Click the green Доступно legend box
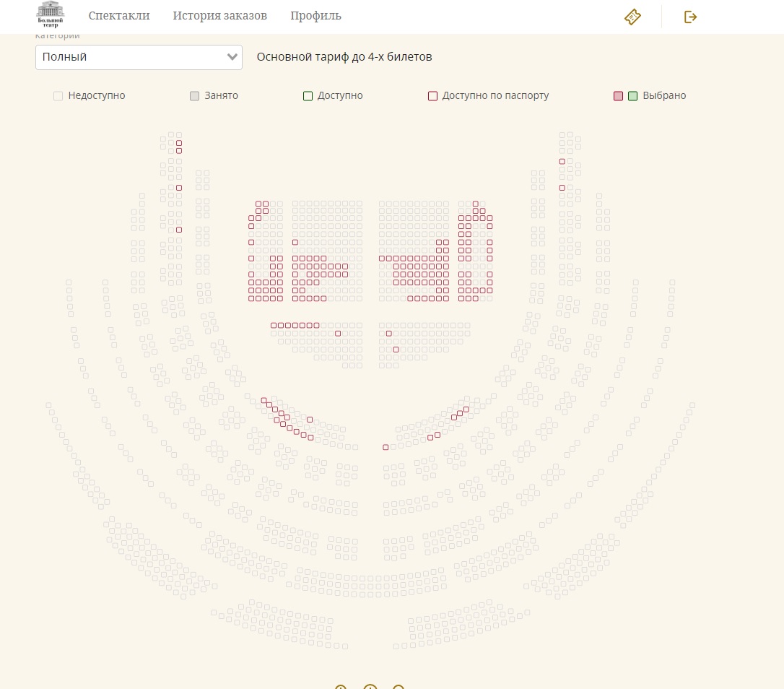Viewport: 784px width, 689px height. (308, 96)
